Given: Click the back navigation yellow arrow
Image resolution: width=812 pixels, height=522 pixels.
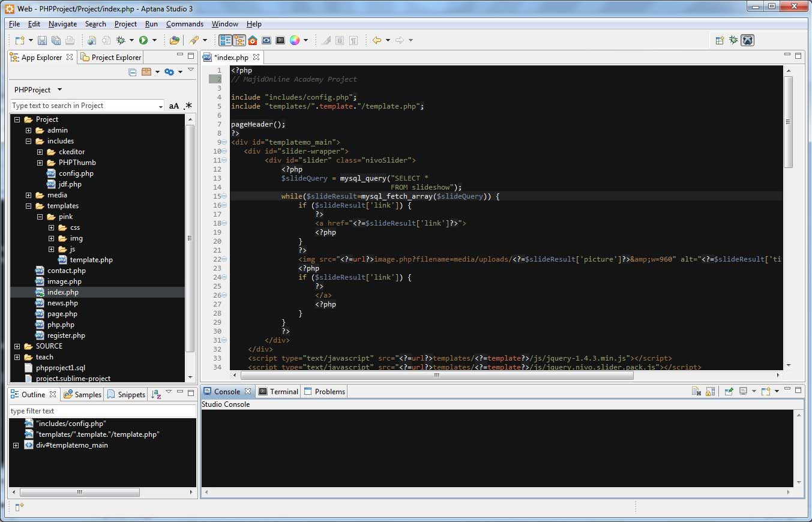Looking at the screenshot, I should [377, 40].
